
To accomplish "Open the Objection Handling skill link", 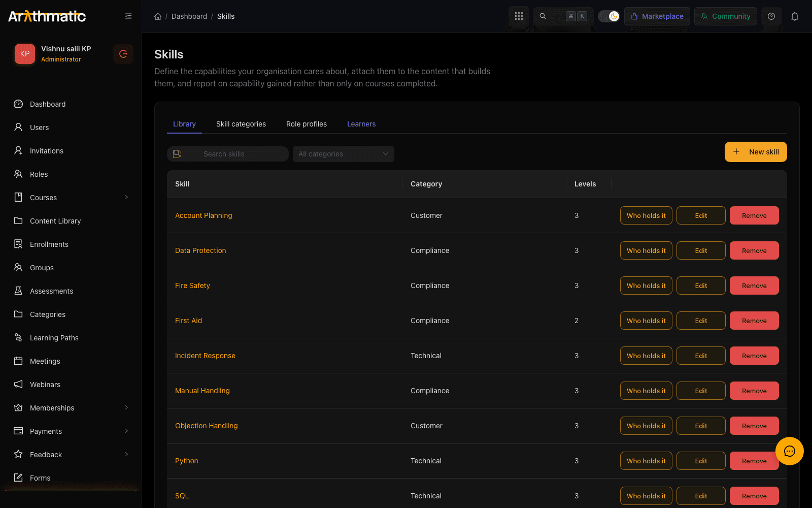I will point(206,426).
